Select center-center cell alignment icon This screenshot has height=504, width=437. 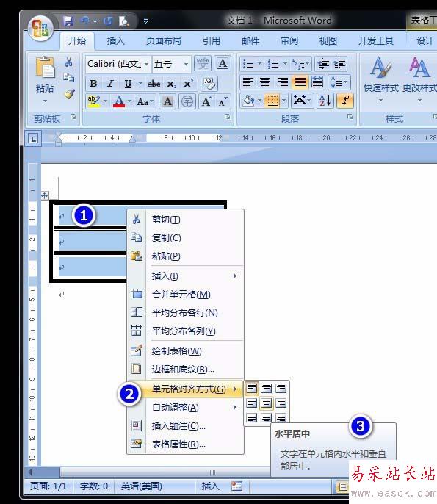tap(267, 403)
